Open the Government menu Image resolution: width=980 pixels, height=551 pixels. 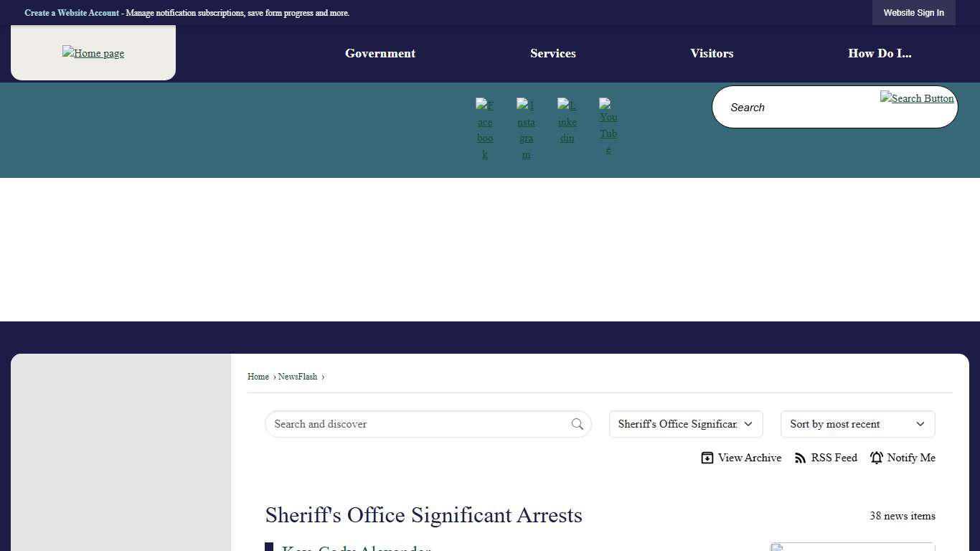[380, 54]
